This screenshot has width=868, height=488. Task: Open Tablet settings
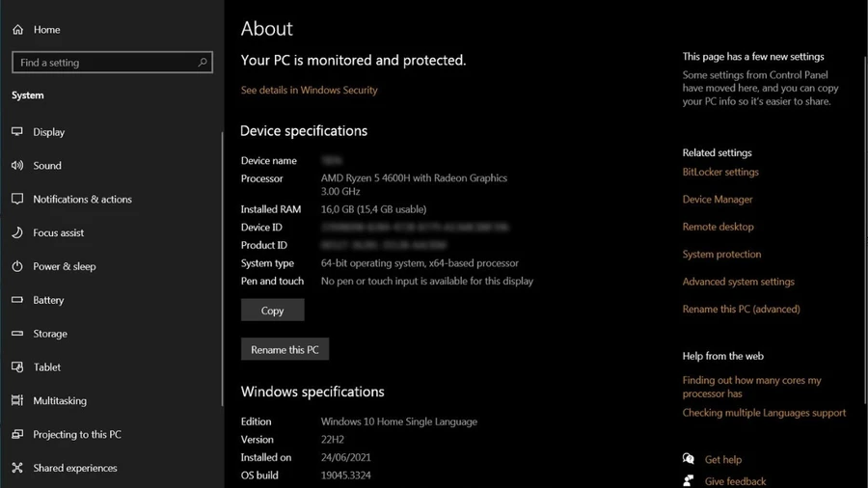(x=47, y=367)
